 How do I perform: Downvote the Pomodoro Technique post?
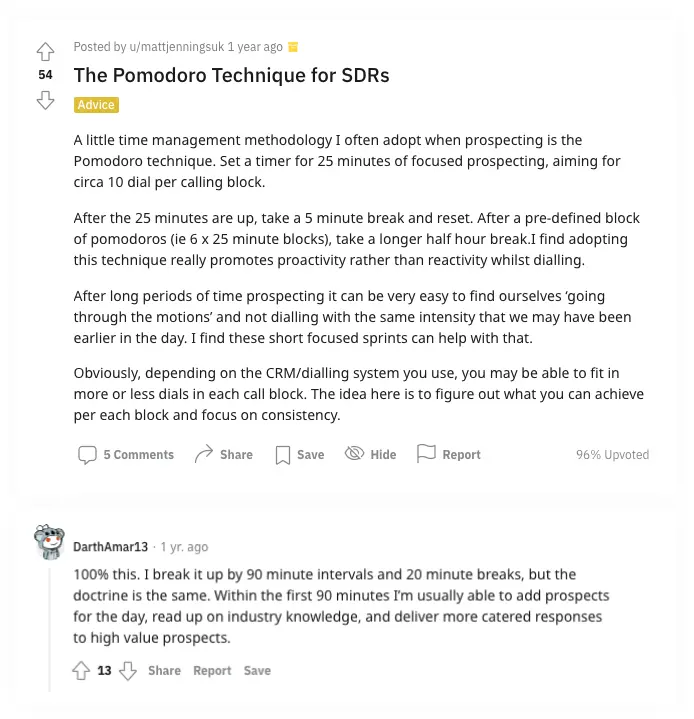point(45,99)
